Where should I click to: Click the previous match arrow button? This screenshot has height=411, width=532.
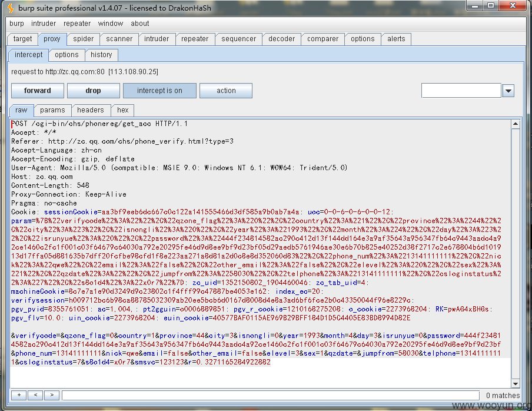pos(35,395)
